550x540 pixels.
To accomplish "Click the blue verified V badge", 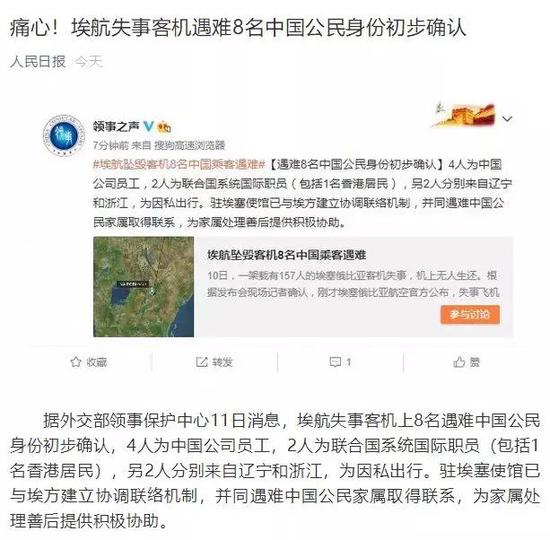I will tap(148, 126).
